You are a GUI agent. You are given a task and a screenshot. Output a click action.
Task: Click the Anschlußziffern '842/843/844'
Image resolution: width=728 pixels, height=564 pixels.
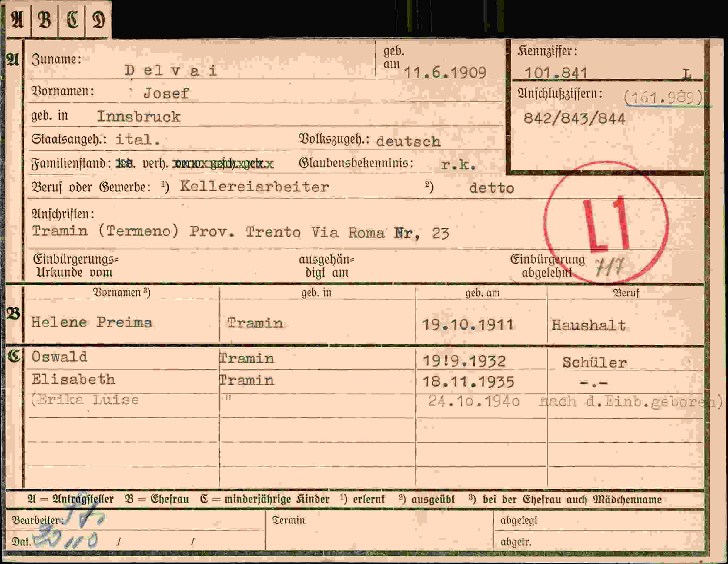click(x=574, y=119)
